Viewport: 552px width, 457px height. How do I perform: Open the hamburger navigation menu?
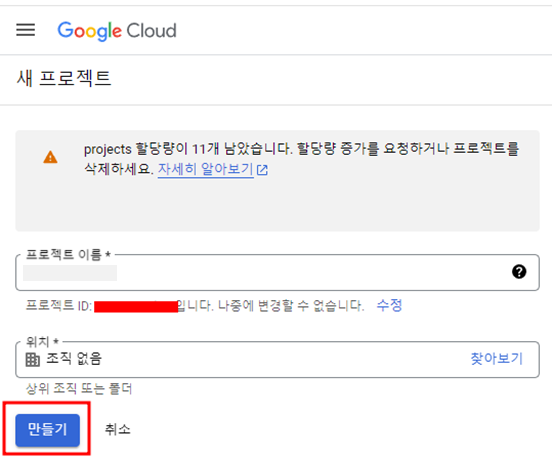(x=25, y=30)
